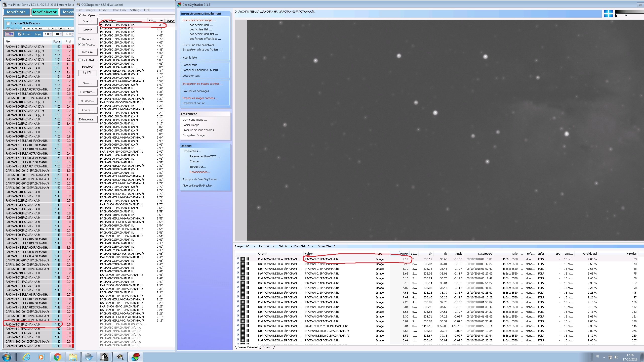Check the Reduce option in CCDInspector
Viewport: 644px width, 362px height.
tap(80, 39)
